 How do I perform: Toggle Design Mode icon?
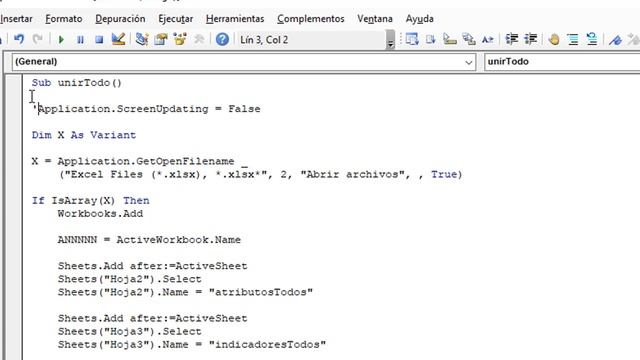pos(118,39)
